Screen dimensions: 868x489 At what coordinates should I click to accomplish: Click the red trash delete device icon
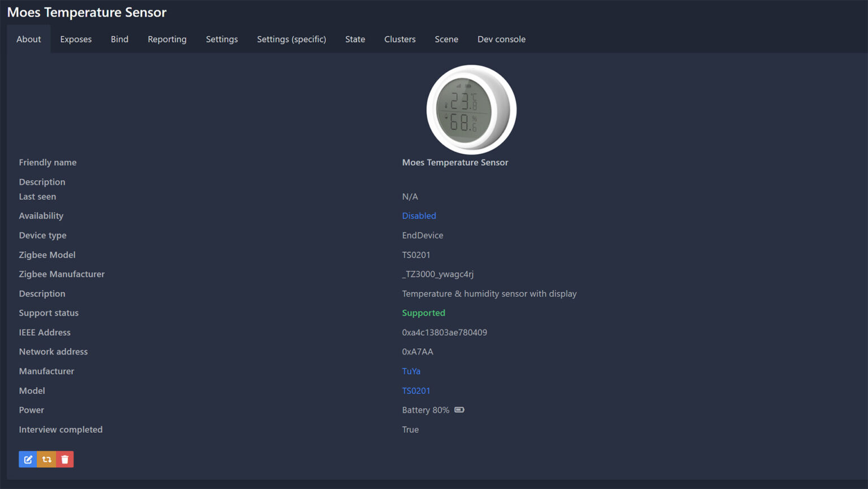(65, 459)
